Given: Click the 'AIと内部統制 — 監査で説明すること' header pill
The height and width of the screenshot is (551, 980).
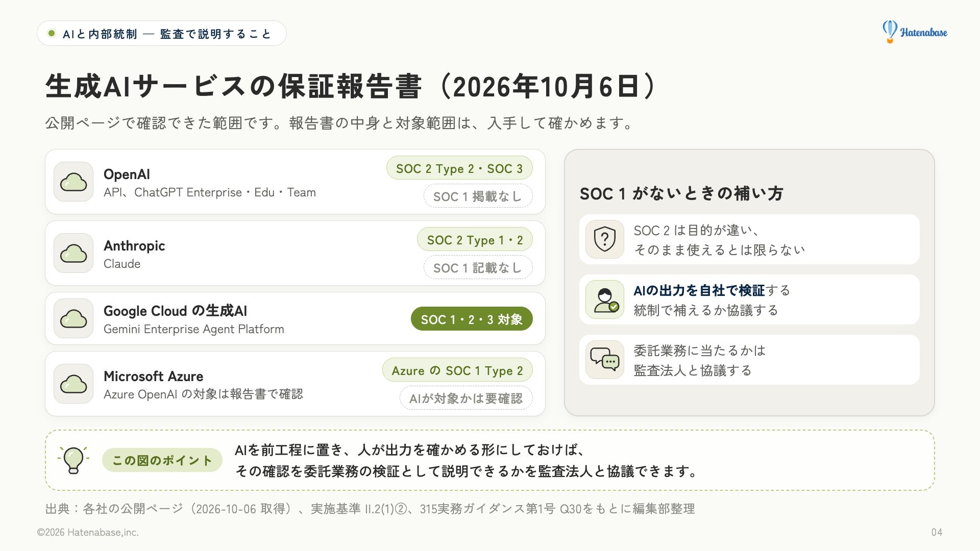Looking at the screenshot, I should (x=162, y=34).
